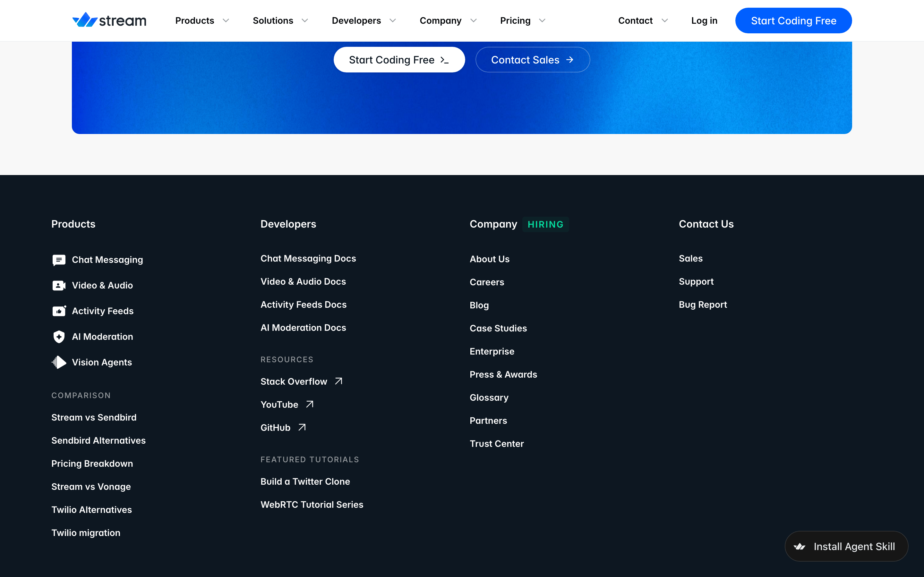Expand the Contact dropdown chevron
924x577 pixels.
(665, 21)
